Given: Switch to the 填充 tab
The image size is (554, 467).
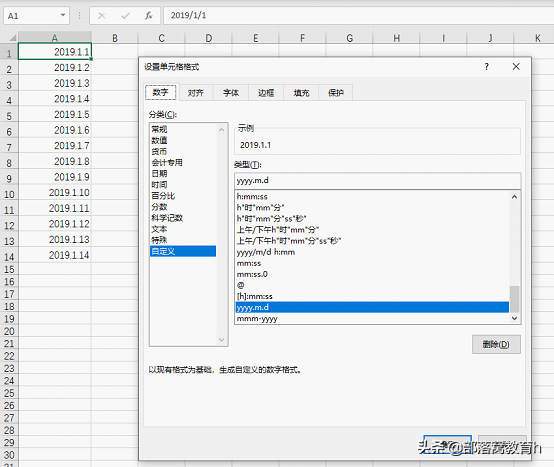Looking at the screenshot, I should (301, 93).
